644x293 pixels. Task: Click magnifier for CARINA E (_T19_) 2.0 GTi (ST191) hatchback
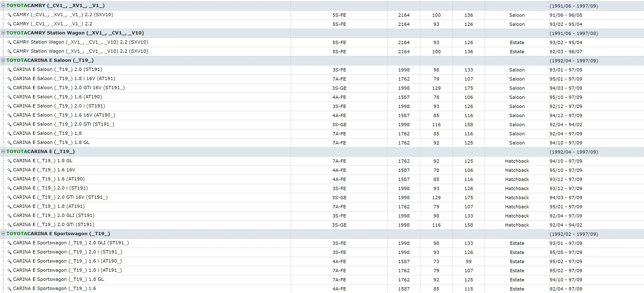pos(9,225)
